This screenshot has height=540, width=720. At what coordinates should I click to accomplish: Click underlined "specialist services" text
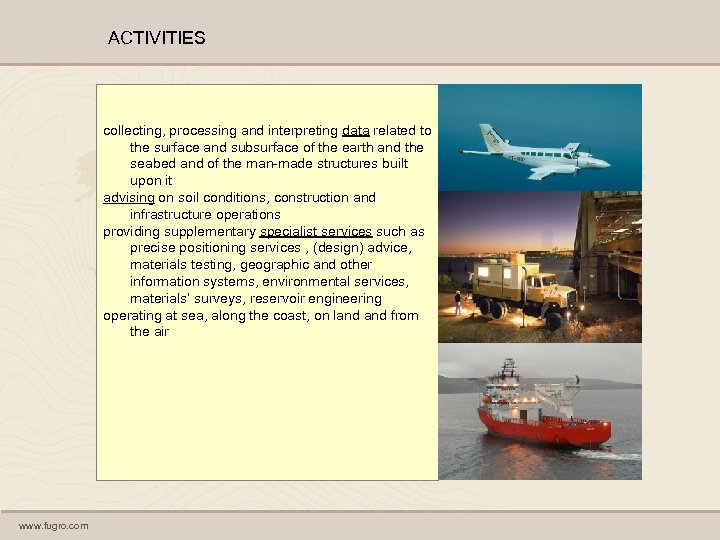(x=316, y=231)
